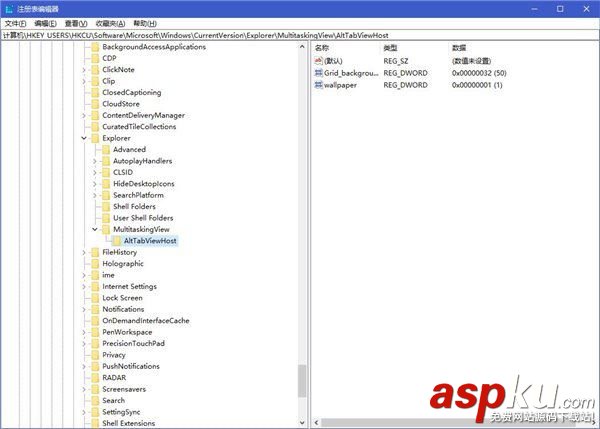Click the Holographic folder icon
This screenshot has height=429, width=600.
click(95, 264)
